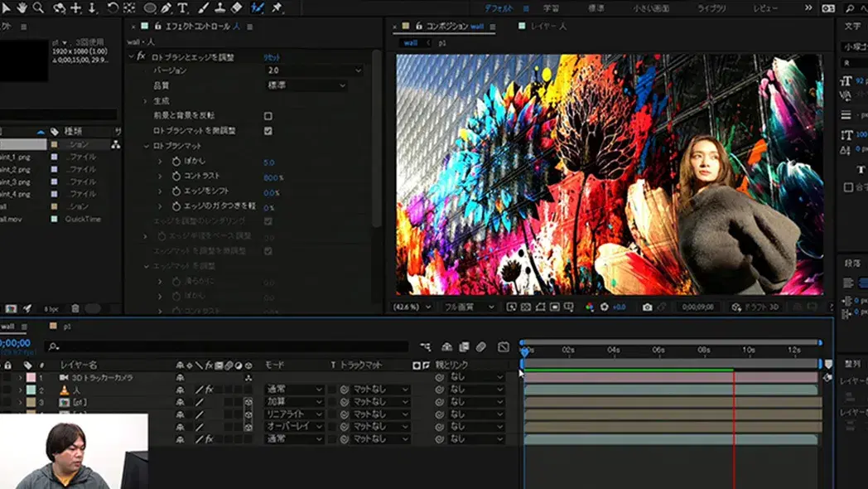The height and width of the screenshot is (489, 868).
Task: Select the Type text tool
Action: 182,7
